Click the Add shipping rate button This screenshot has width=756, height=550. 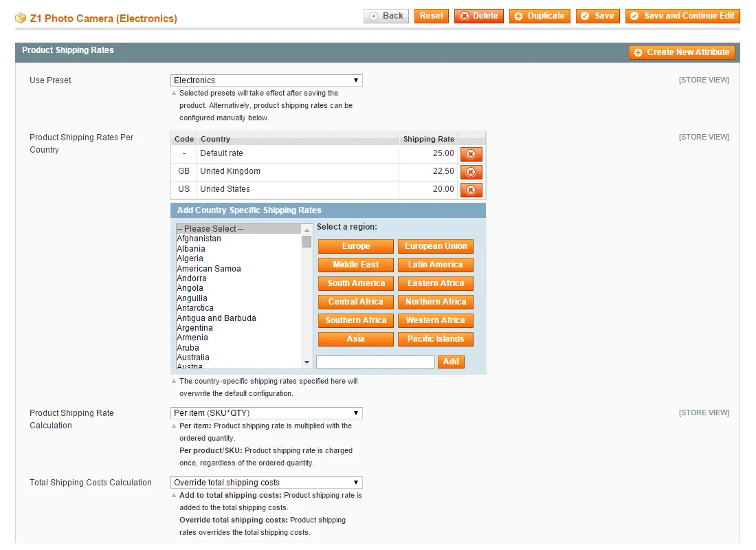pyautogui.click(x=451, y=362)
